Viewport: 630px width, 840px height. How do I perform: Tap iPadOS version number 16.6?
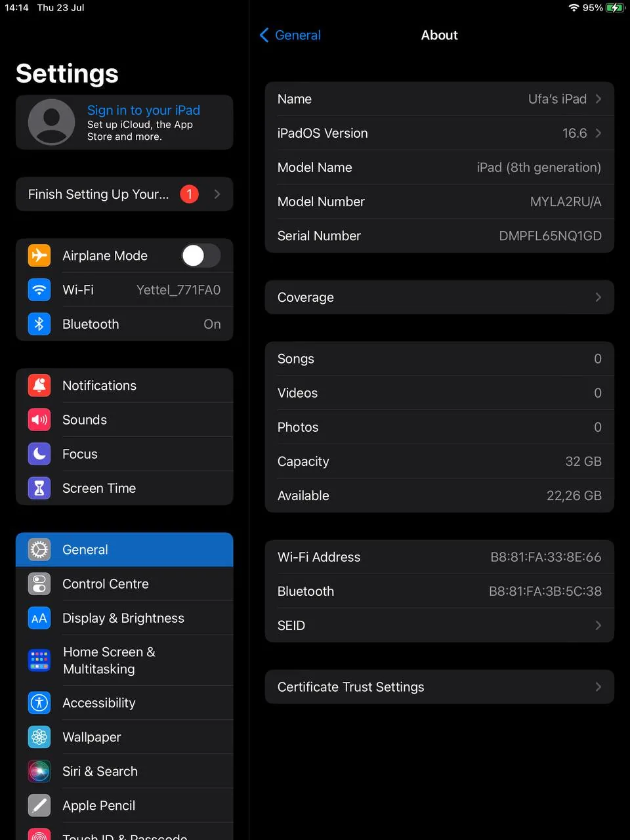(x=575, y=133)
